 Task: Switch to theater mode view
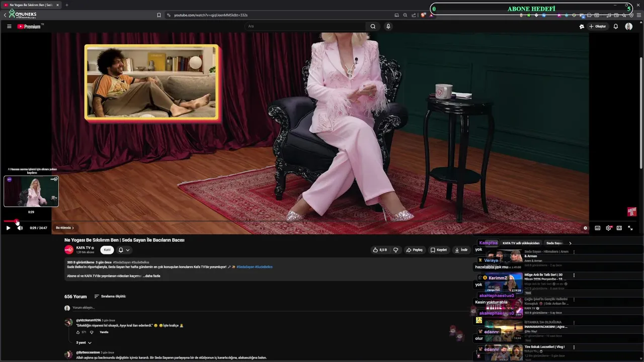pyautogui.click(x=619, y=228)
